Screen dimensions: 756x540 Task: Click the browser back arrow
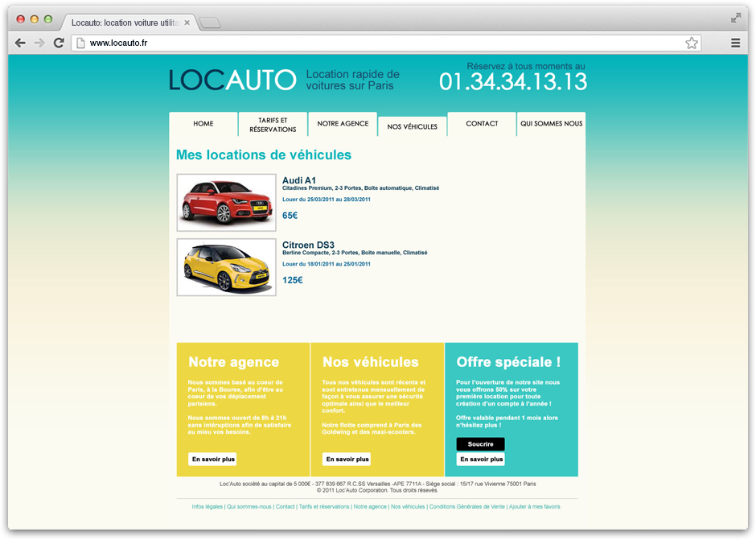click(20, 43)
